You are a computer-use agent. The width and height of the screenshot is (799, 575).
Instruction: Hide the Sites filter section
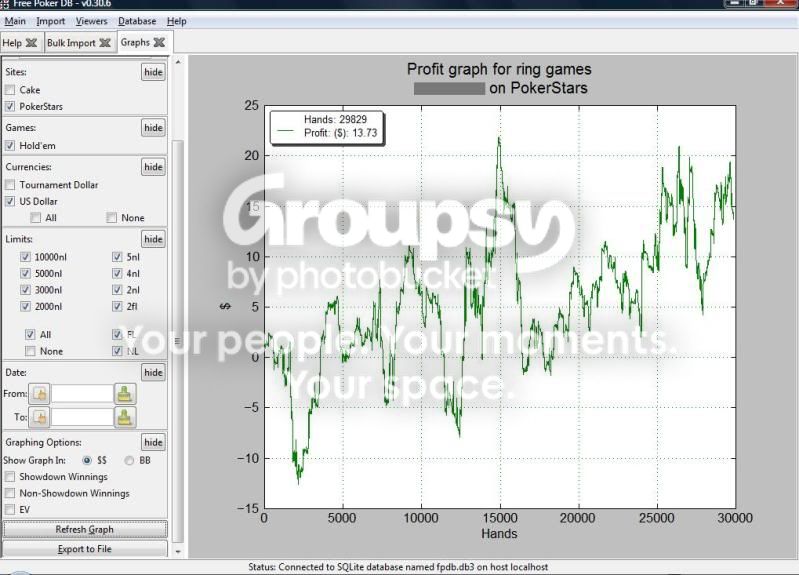click(x=153, y=72)
